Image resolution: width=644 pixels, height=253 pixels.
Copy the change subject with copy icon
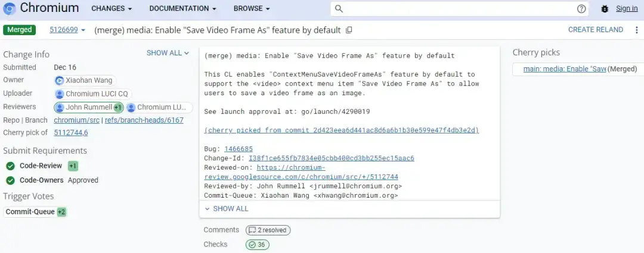tap(349, 30)
